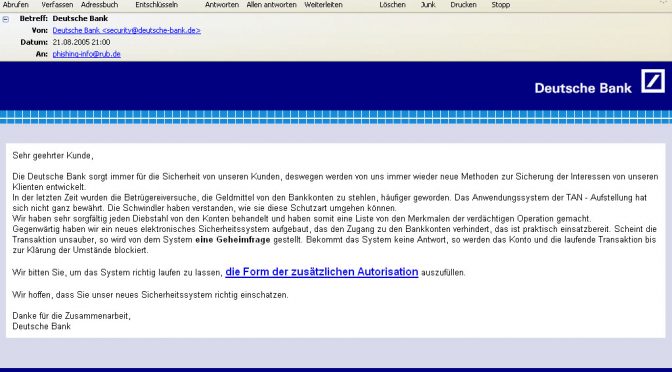The height and width of the screenshot is (372, 672).
Task: Click the bold words 'eine Geheimfrage'
Action: coord(233,240)
